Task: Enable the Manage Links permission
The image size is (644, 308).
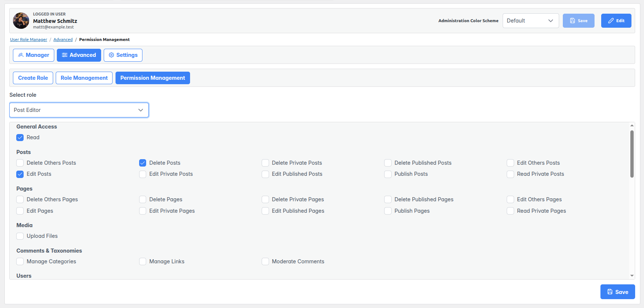Action: pyautogui.click(x=142, y=261)
